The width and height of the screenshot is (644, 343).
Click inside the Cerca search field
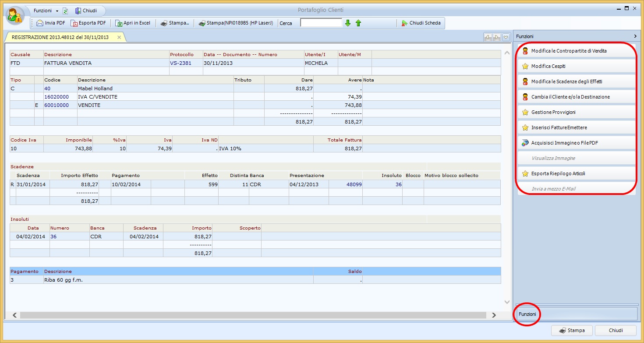click(x=321, y=23)
